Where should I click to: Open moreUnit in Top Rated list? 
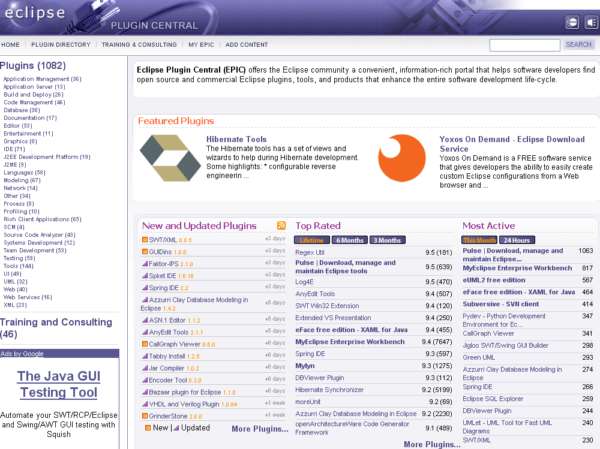click(x=308, y=402)
